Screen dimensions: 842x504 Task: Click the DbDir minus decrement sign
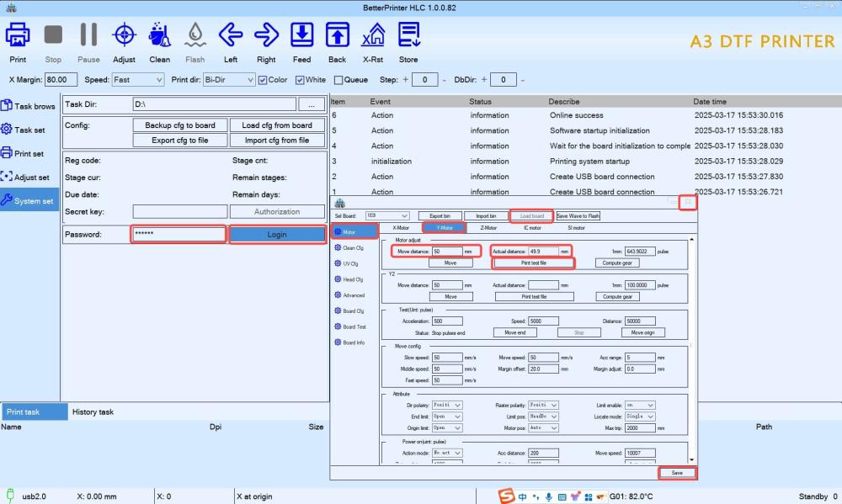pyautogui.click(x=523, y=80)
